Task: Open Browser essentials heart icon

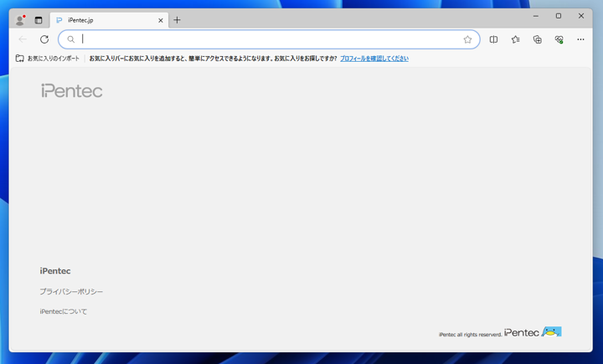Action: (x=559, y=39)
